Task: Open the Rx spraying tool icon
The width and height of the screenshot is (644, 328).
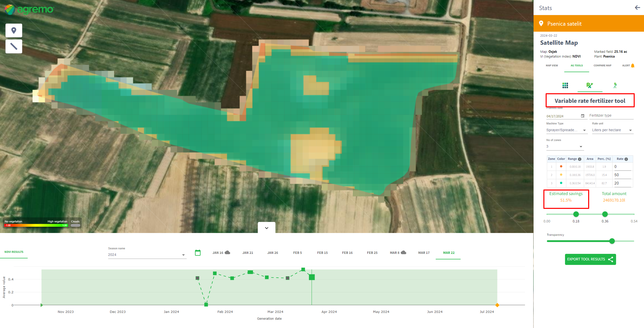Action: (x=615, y=85)
